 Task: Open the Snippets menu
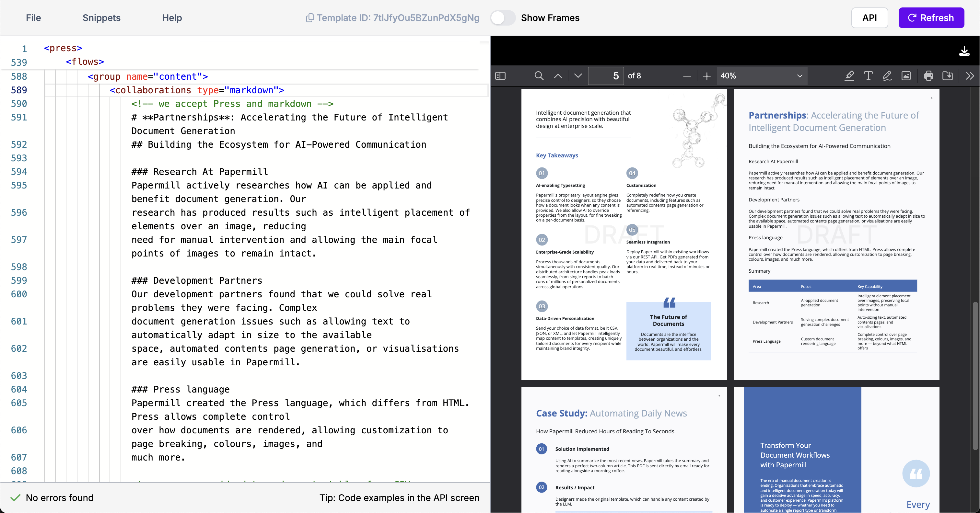(101, 18)
